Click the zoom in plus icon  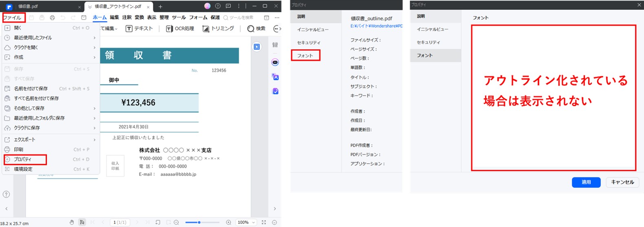(229, 222)
